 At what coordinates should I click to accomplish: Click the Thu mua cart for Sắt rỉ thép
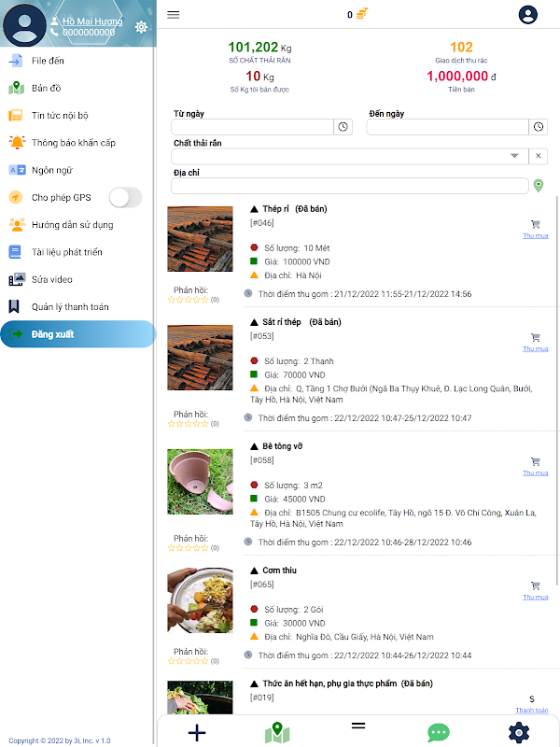536,342
